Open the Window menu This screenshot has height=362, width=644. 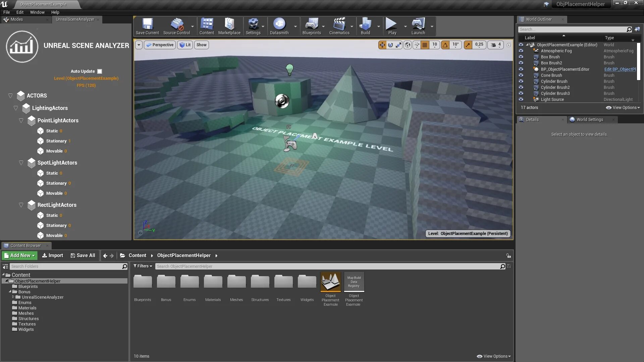pyautogui.click(x=37, y=12)
